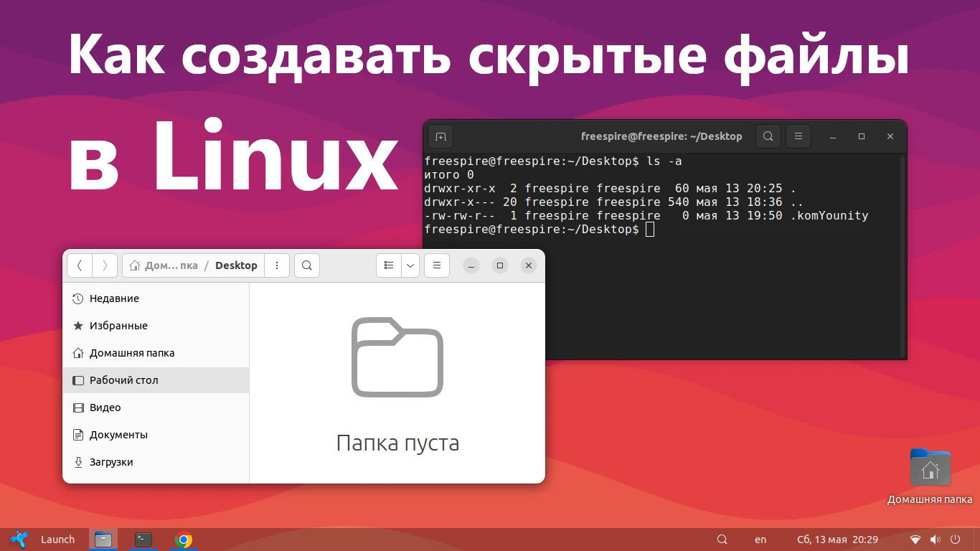Open the clock calendar Сб, 13 мая
This screenshot has height=551, width=980.
pyautogui.click(x=837, y=540)
